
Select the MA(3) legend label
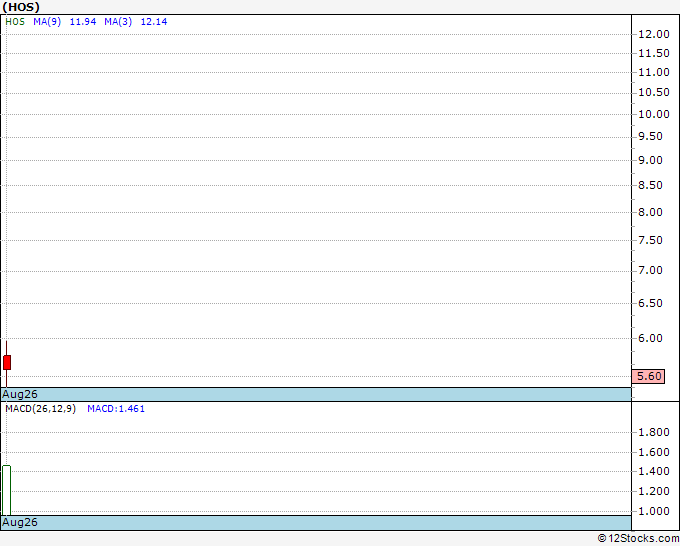(x=118, y=22)
